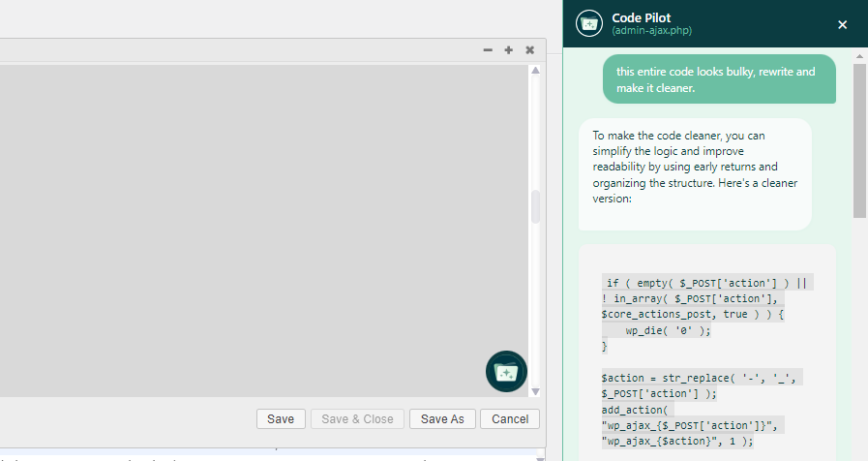Click the Save As button
Image resolution: width=868 pixels, height=461 pixels.
[442, 419]
